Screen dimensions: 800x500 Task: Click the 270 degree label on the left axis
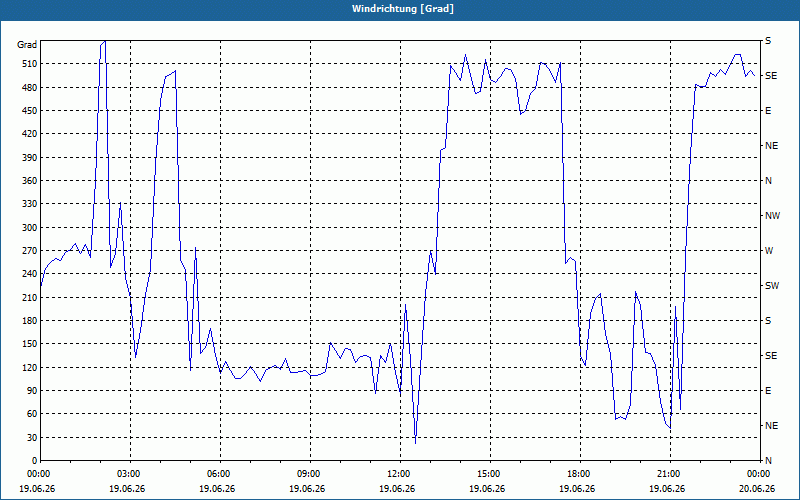(29, 251)
